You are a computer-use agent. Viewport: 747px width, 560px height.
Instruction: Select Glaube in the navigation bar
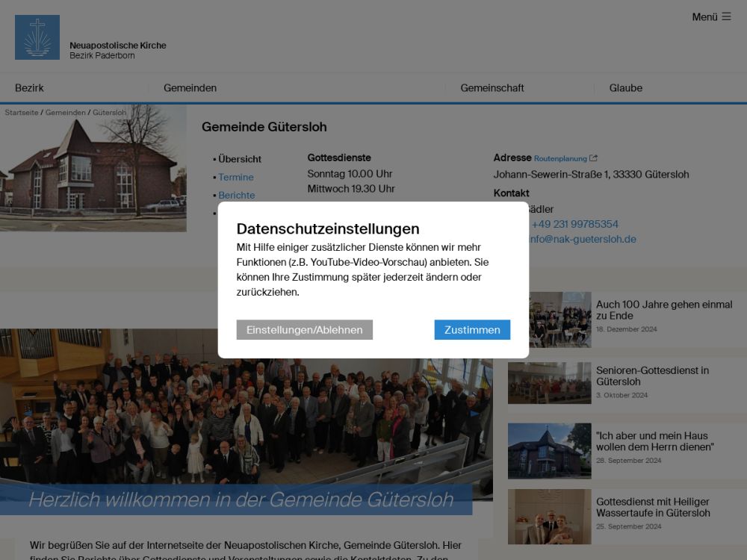(625, 88)
